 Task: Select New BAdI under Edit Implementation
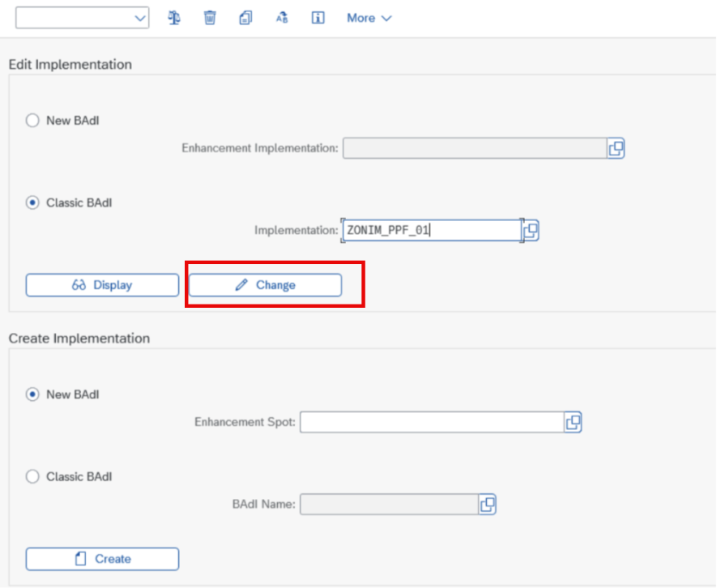click(32, 121)
